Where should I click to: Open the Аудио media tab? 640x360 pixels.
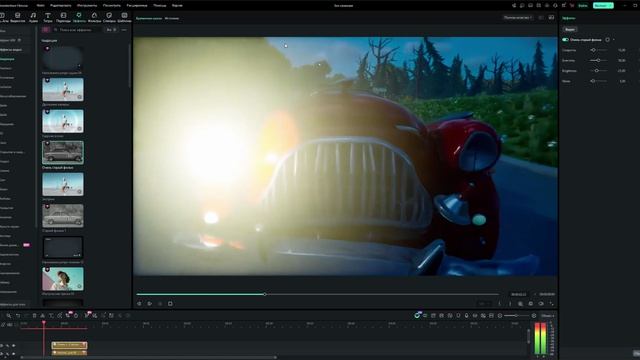click(33, 17)
